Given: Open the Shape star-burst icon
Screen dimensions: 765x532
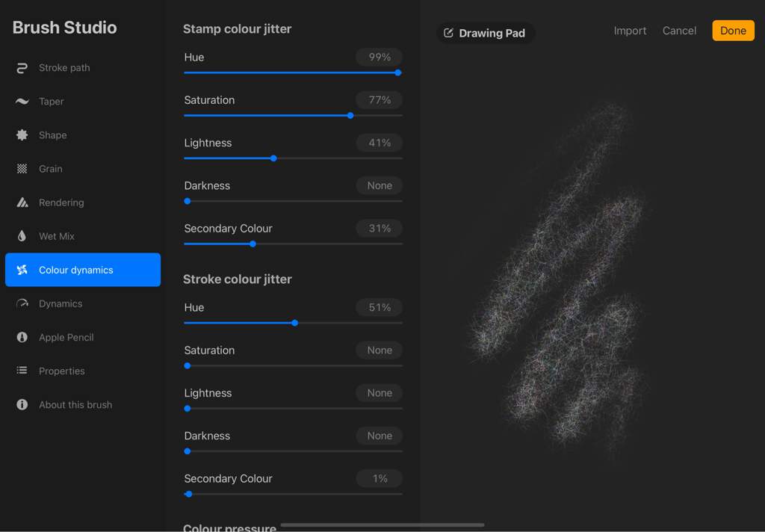Looking at the screenshot, I should pos(22,135).
